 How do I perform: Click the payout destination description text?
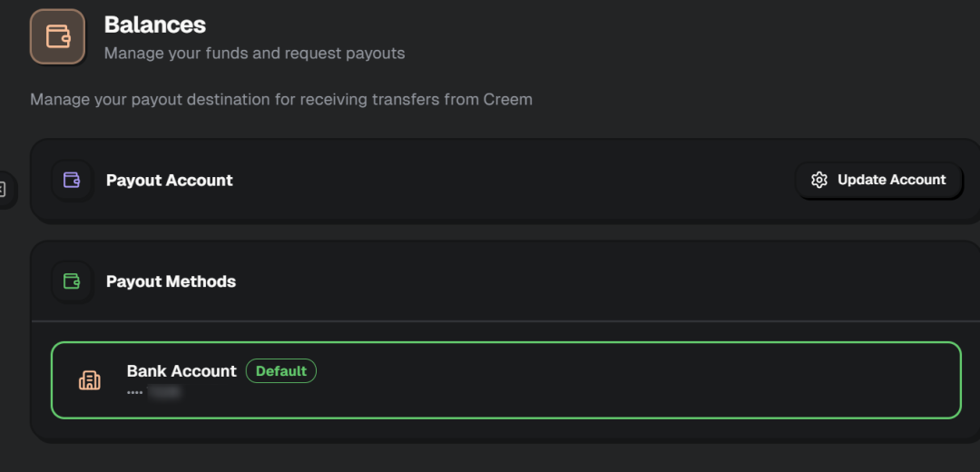click(281, 99)
